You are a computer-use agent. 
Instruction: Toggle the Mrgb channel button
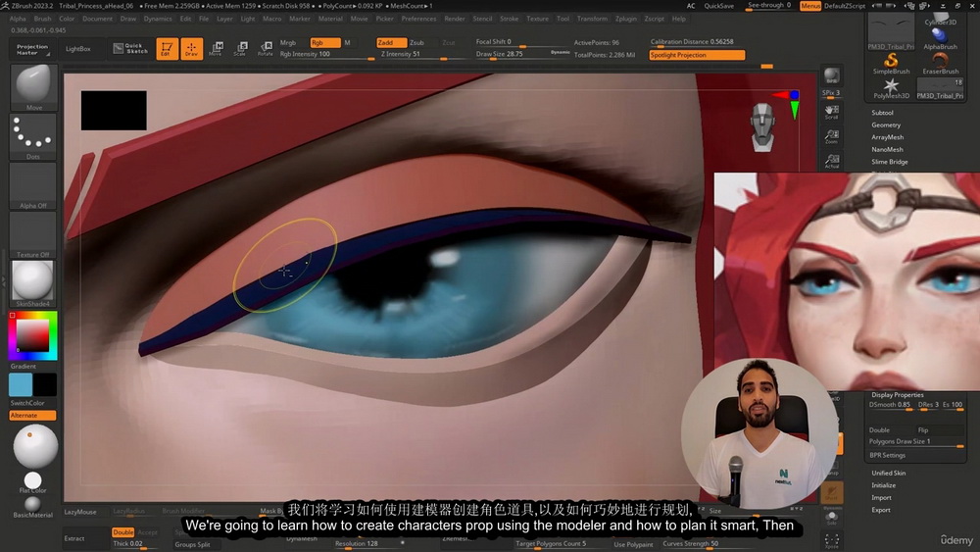pos(288,42)
